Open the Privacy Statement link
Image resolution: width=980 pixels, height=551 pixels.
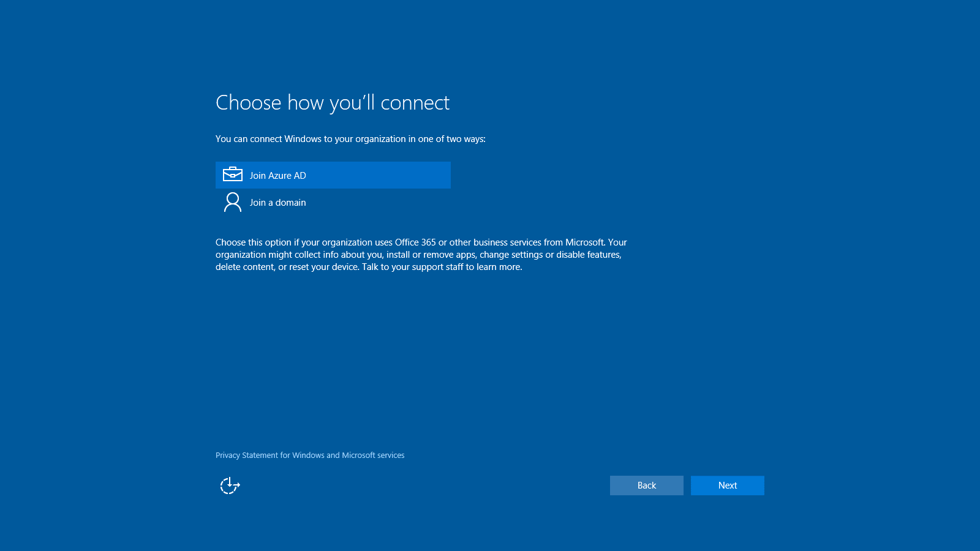(309, 455)
